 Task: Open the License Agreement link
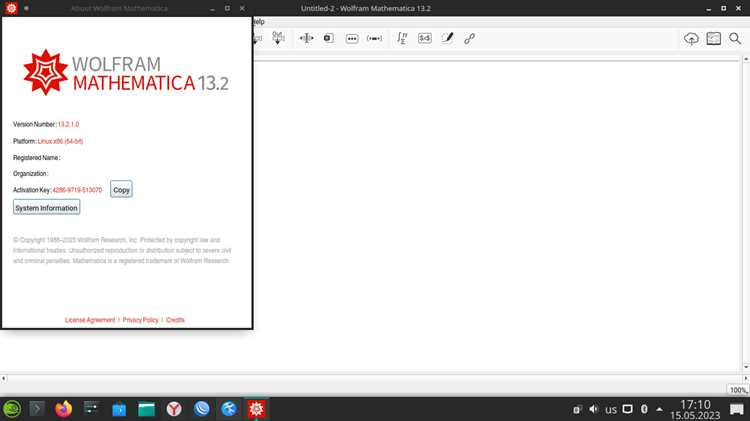tap(90, 320)
